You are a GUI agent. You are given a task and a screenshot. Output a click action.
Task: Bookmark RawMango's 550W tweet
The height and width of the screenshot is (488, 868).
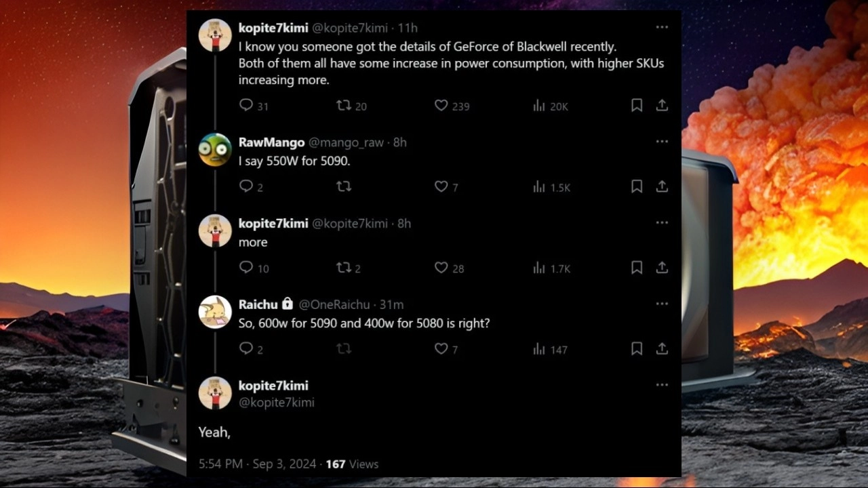(637, 186)
